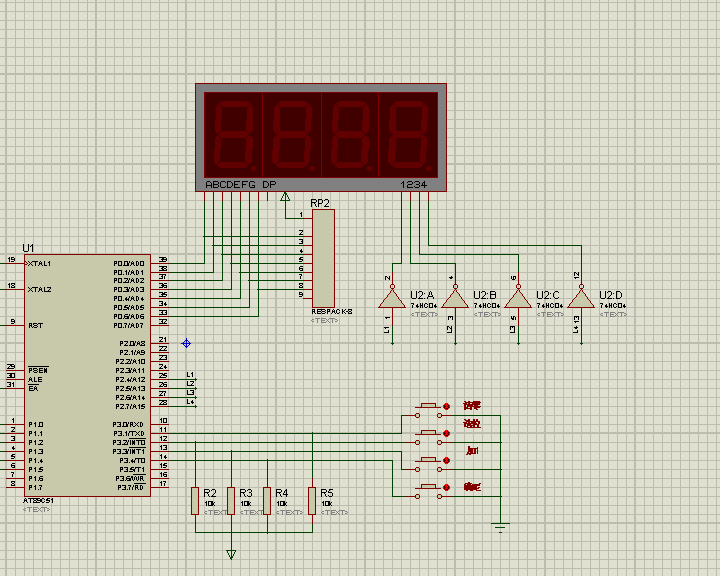This screenshot has height=576, width=720.
Task: Click the P1.0 pin label on U1
Action: [x=35, y=424]
